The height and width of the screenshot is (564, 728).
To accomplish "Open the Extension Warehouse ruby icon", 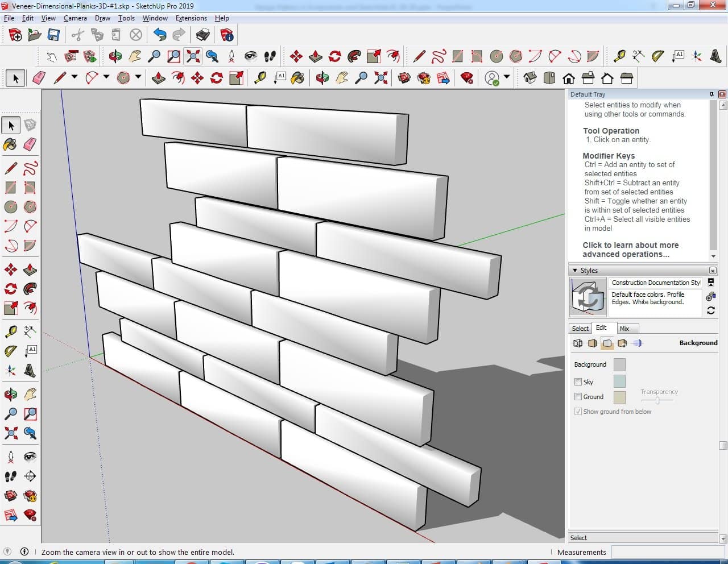I will pyautogui.click(x=467, y=78).
